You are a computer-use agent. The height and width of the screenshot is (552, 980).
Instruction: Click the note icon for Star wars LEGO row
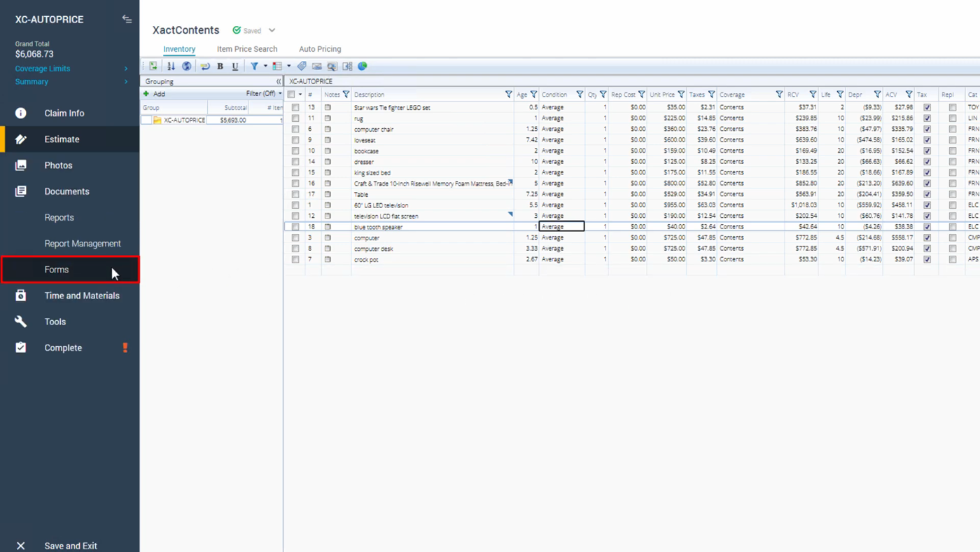(328, 107)
